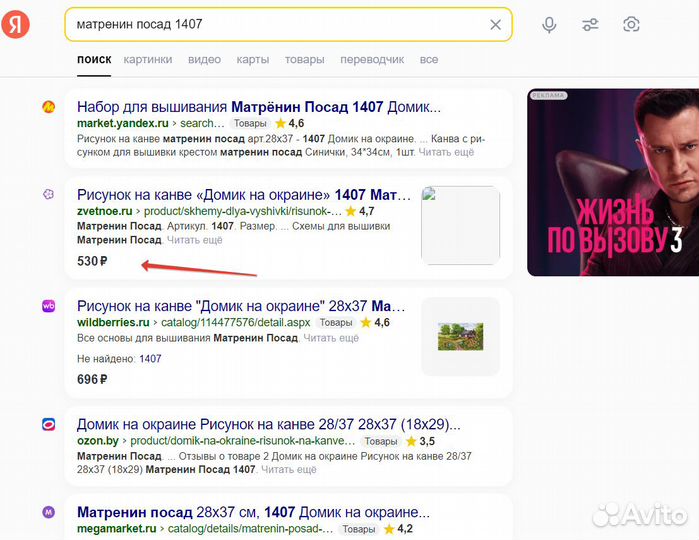The image size is (699, 540).
Task: Open the все tab
Action: tap(429, 59)
